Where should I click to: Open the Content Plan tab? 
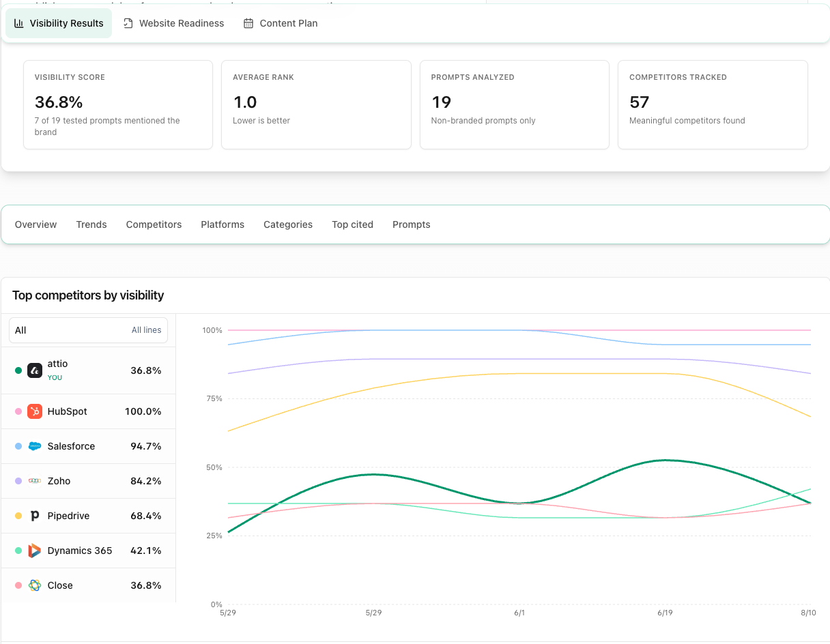tap(281, 23)
